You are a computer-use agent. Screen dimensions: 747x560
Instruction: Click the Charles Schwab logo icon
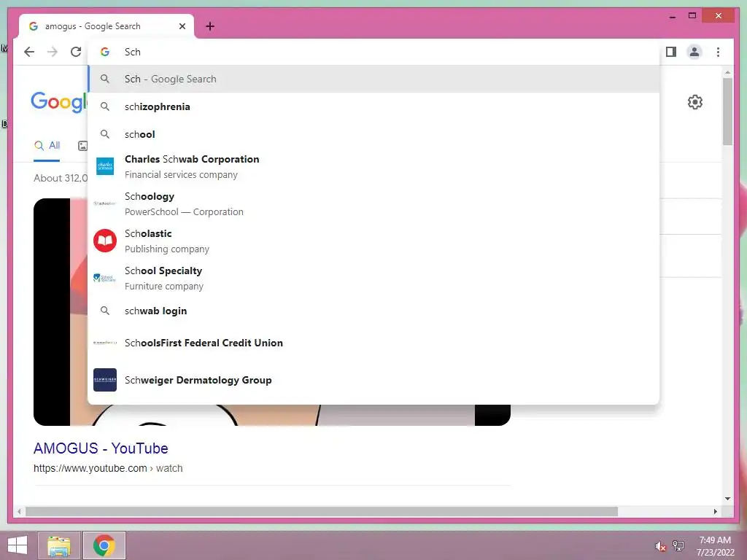pos(105,166)
